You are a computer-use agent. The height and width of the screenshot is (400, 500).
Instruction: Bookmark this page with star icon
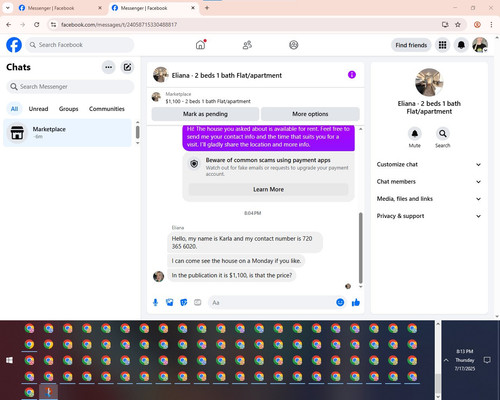click(458, 24)
